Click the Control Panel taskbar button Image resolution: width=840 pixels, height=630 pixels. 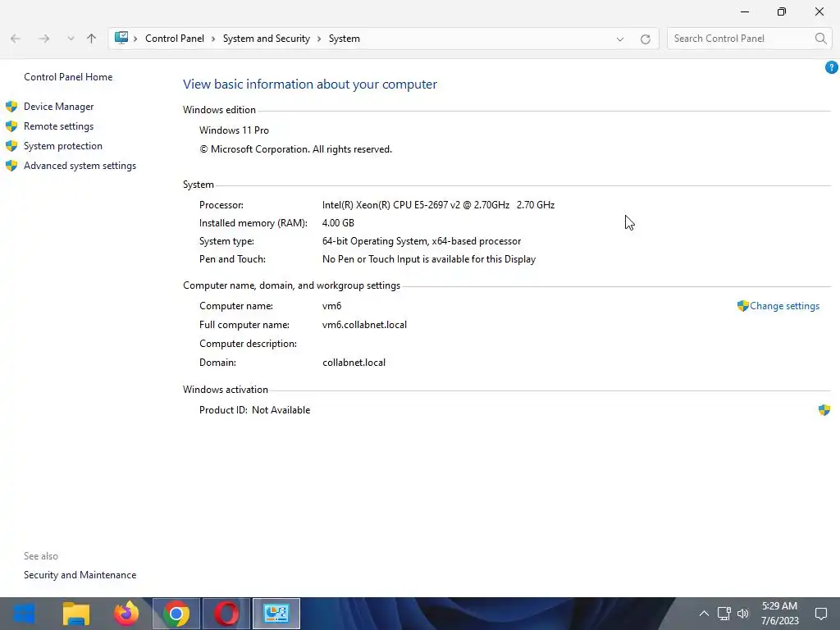(276, 614)
